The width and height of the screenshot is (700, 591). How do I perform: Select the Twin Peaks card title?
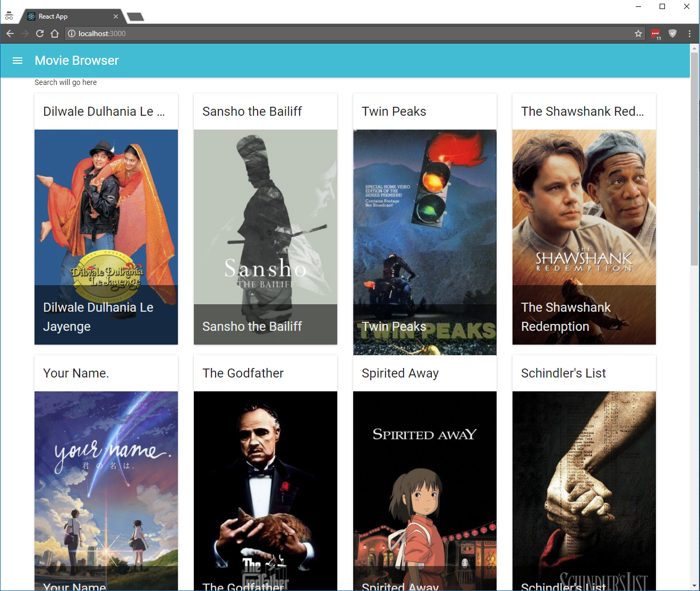coord(394,112)
